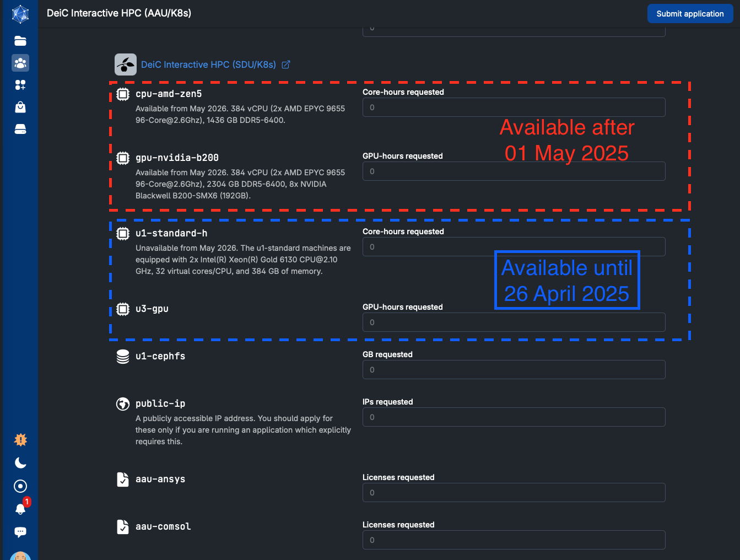Open the Applications shopping bag icon
This screenshot has width=740, height=560.
[x=20, y=107]
